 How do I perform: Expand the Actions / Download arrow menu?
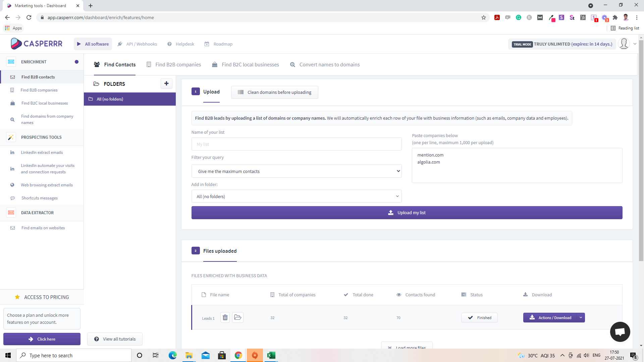pos(581,317)
